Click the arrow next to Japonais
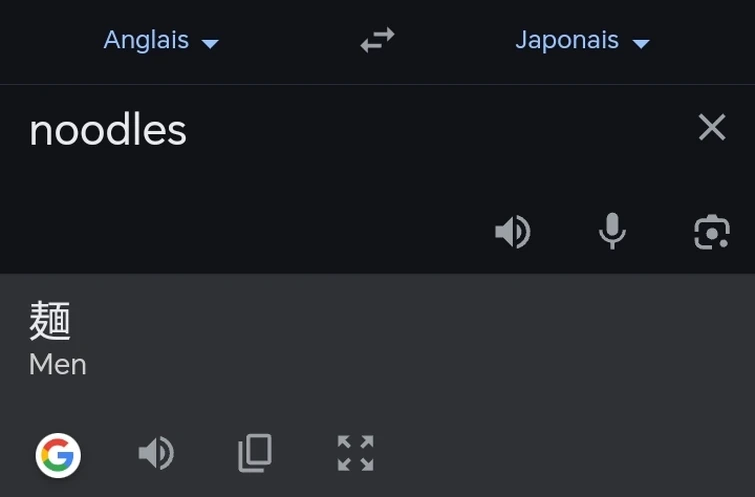 click(x=642, y=43)
